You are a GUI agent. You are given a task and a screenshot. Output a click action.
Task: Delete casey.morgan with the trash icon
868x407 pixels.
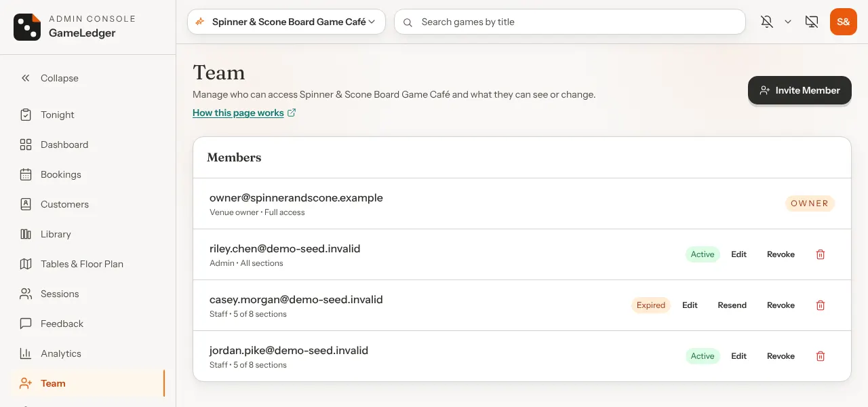coord(821,305)
